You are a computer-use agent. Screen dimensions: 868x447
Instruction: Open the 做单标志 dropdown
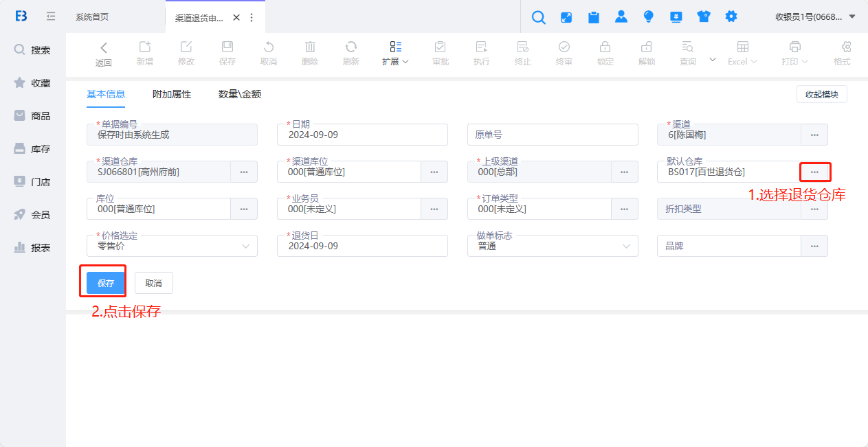tap(553, 246)
